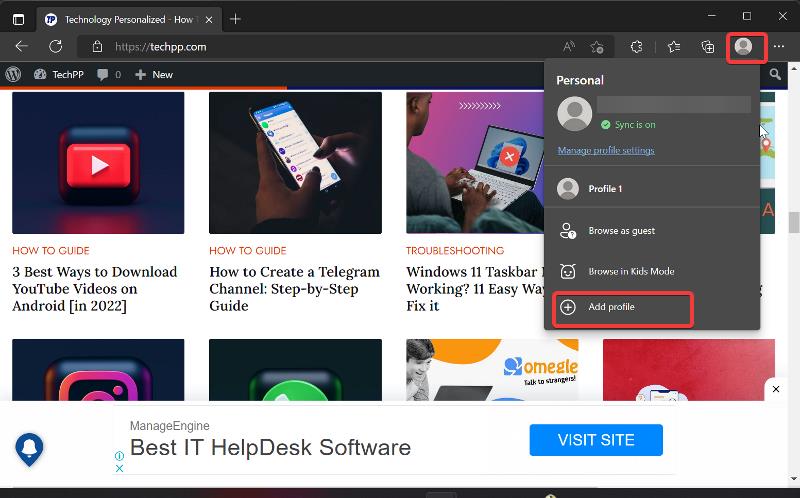Click the WordPress logo in admin bar
Screen dimensions: 800x498
click(13, 75)
